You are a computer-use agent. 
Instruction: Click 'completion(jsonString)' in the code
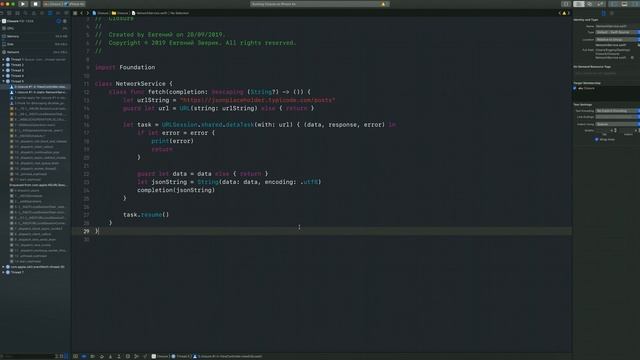pos(176,190)
